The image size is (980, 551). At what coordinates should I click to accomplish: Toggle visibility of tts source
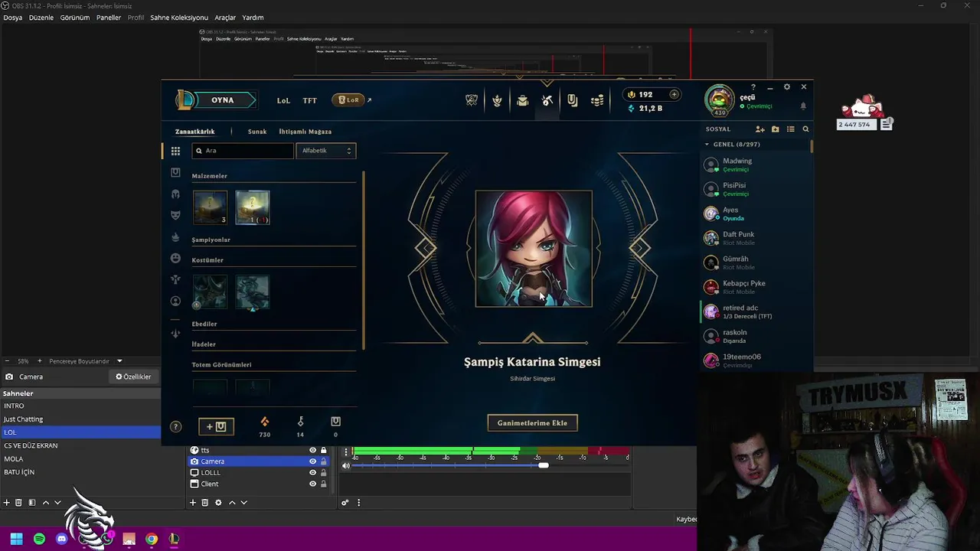pyautogui.click(x=312, y=450)
